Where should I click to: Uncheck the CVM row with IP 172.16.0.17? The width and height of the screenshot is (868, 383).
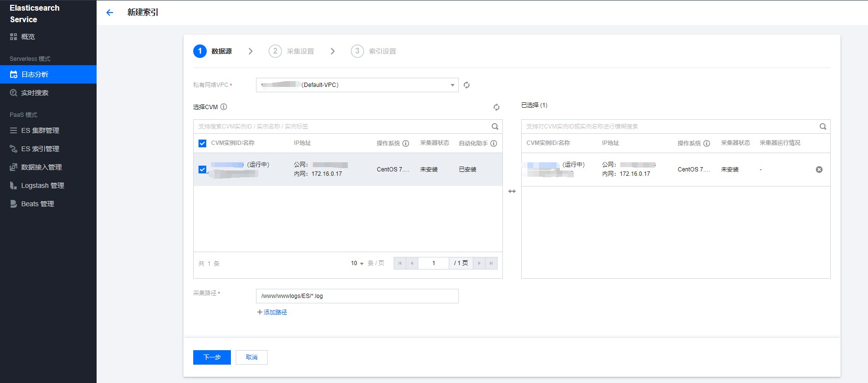tap(202, 170)
